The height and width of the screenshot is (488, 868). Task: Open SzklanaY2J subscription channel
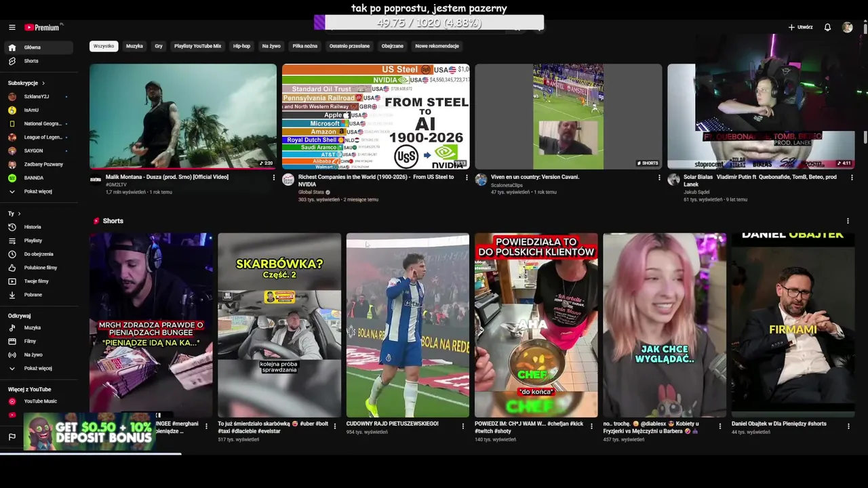[x=37, y=96]
